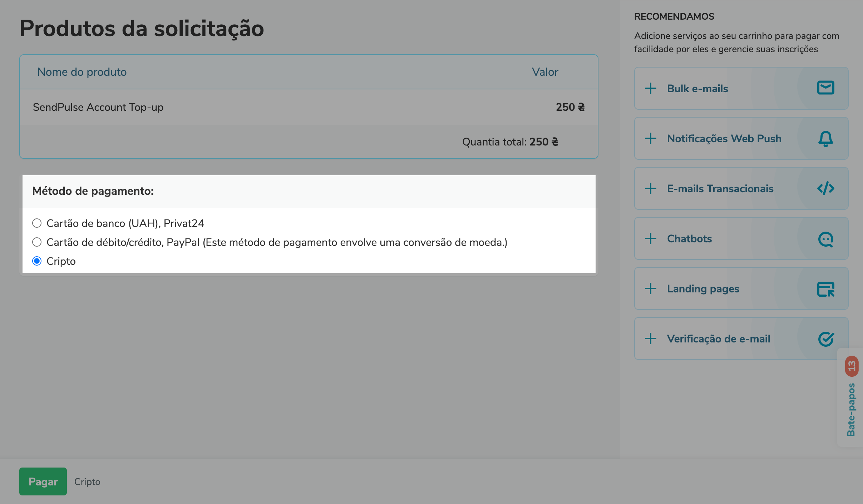863x504 pixels.
Task: Click the Chatbots face icon
Action: point(825,239)
